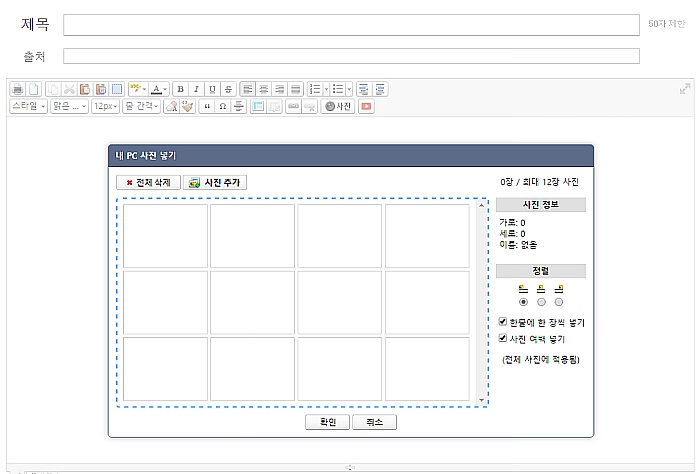Align text left in toolbar
The height and width of the screenshot is (474, 700).
(x=248, y=89)
